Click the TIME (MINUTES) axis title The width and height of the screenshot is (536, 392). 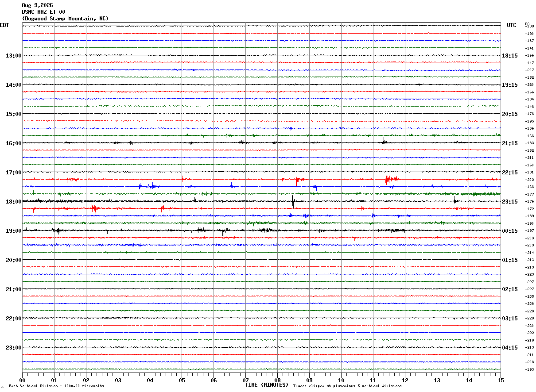pos(267,385)
